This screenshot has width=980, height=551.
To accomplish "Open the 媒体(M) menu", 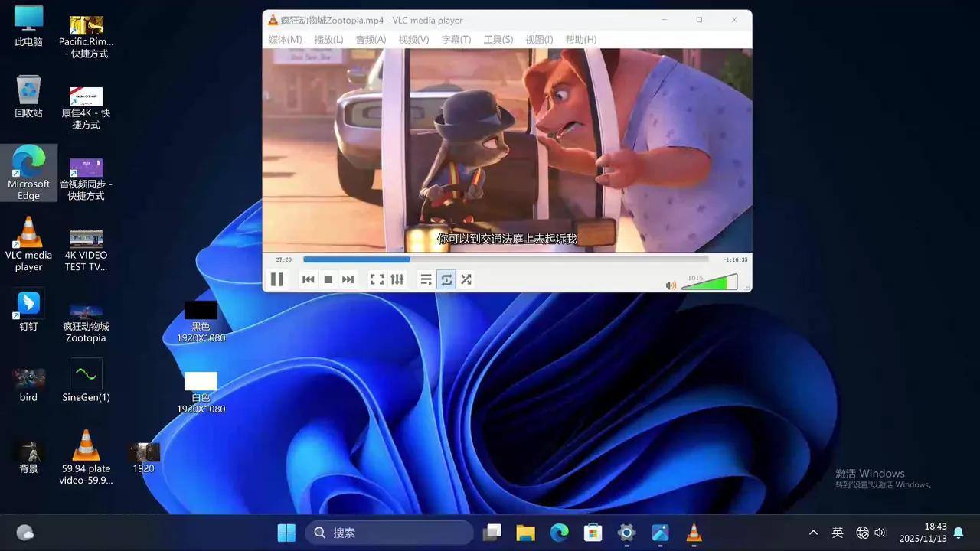I will [285, 40].
